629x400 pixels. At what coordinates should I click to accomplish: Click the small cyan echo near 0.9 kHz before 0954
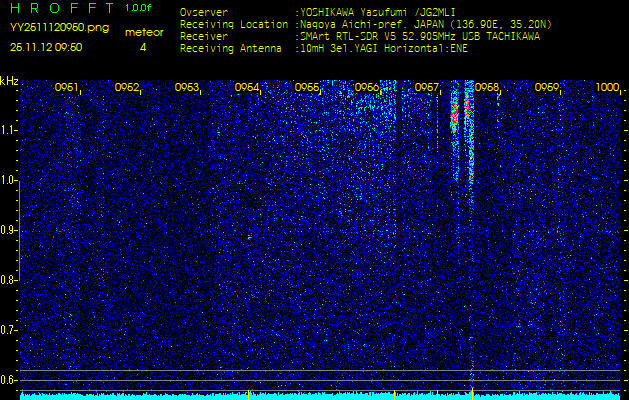[x=250, y=238]
